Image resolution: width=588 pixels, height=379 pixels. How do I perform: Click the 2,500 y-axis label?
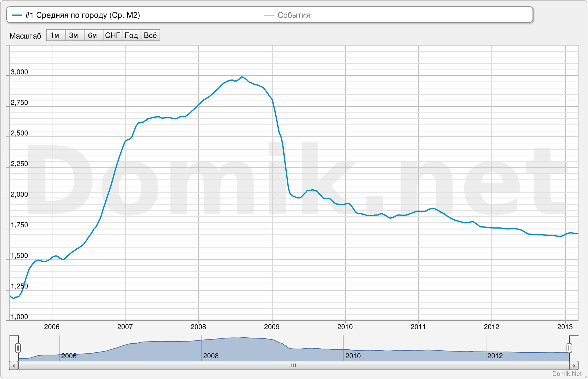click(20, 133)
